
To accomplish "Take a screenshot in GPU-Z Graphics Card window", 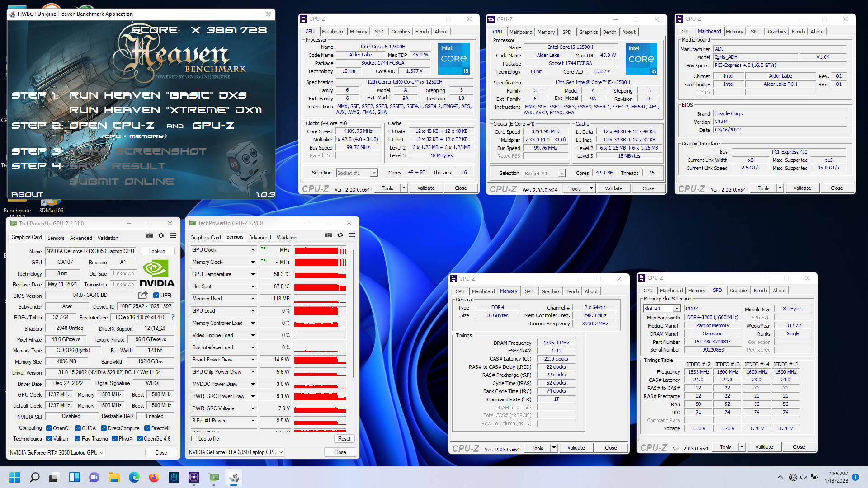I will [150, 235].
